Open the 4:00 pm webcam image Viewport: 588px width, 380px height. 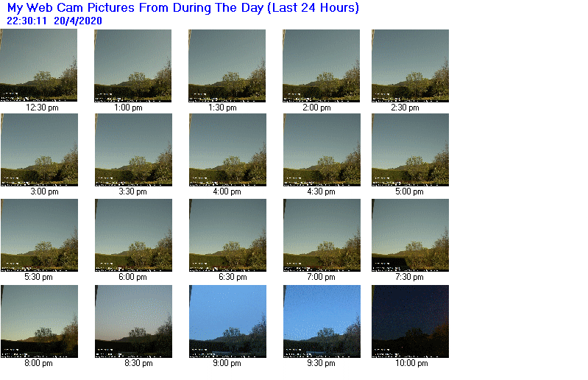tap(227, 149)
